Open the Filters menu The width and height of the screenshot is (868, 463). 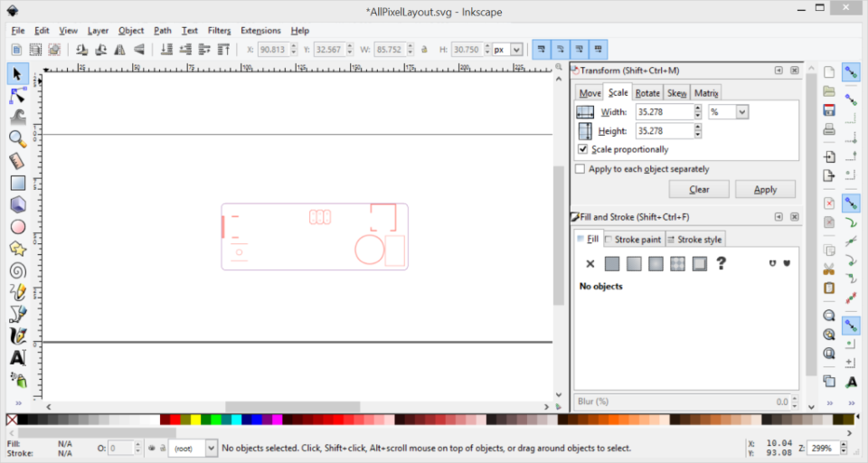point(219,31)
